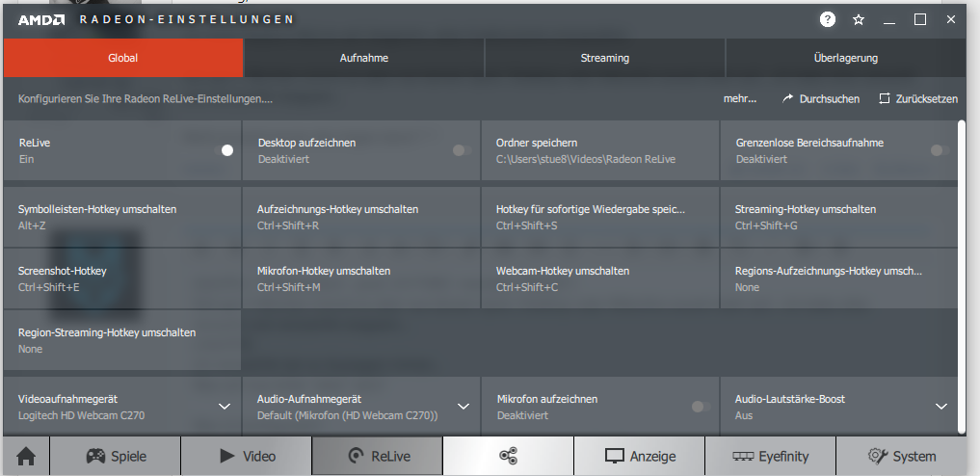Image resolution: width=980 pixels, height=476 pixels.
Task: Expand Videoaufnahmegerät dropdown
Action: click(225, 407)
